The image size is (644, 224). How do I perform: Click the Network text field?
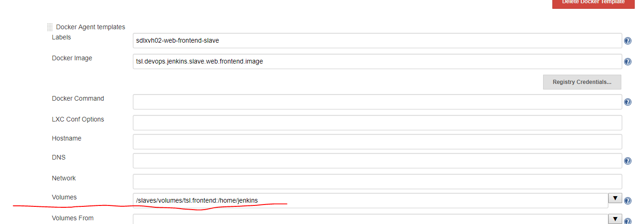click(x=377, y=182)
